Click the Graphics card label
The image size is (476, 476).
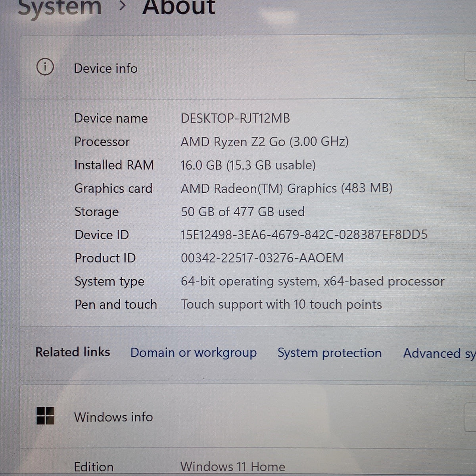click(x=113, y=188)
